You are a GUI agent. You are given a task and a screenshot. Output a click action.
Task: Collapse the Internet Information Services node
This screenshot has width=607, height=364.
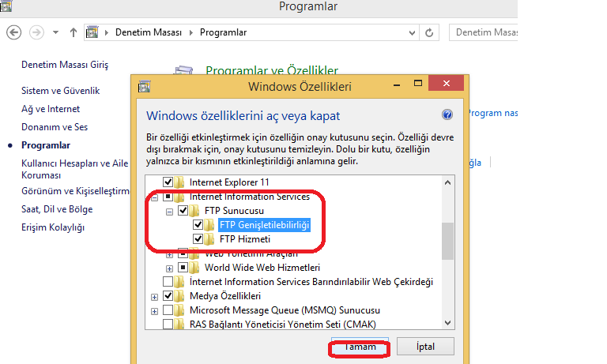[x=154, y=197]
